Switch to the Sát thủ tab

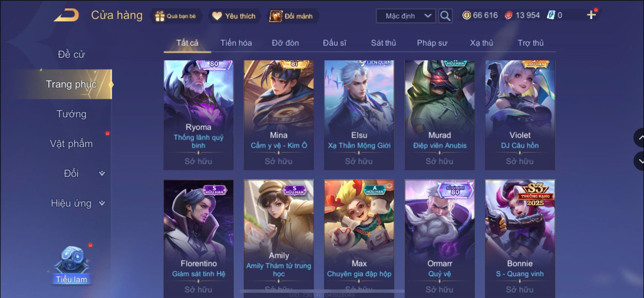click(x=383, y=43)
